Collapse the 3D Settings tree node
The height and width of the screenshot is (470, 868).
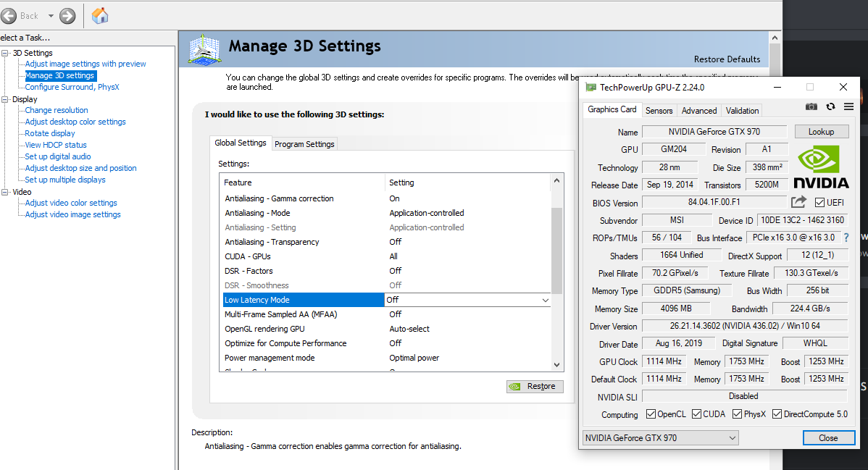[x=5, y=53]
